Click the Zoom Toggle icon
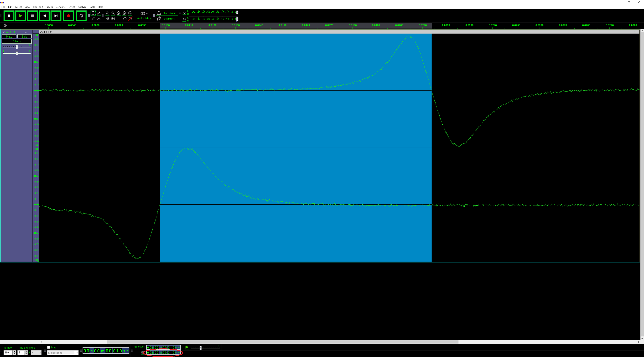Viewport: 644px width, 357px height. tap(130, 13)
